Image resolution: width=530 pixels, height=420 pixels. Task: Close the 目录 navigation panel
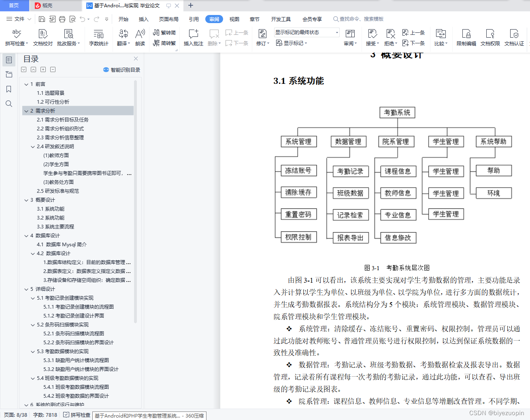[136, 59]
